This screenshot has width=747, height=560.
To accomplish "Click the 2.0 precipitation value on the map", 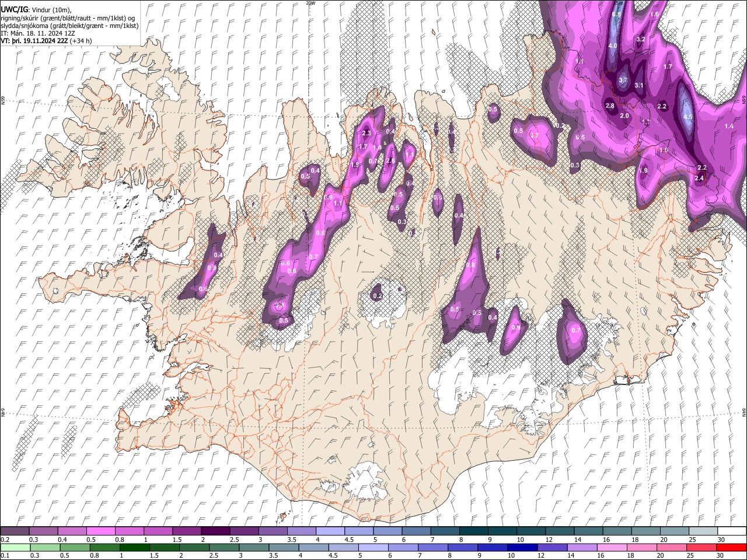I will (x=624, y=116).
